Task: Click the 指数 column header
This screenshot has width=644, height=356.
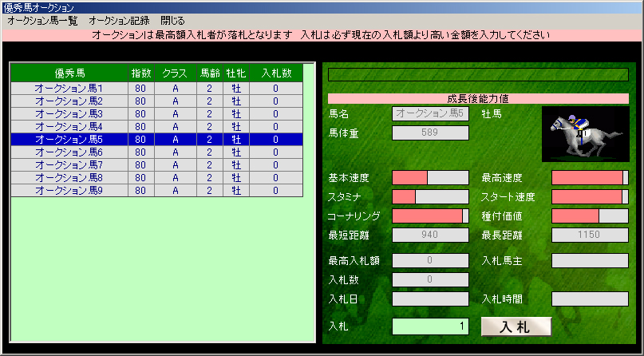Action: 140,73
